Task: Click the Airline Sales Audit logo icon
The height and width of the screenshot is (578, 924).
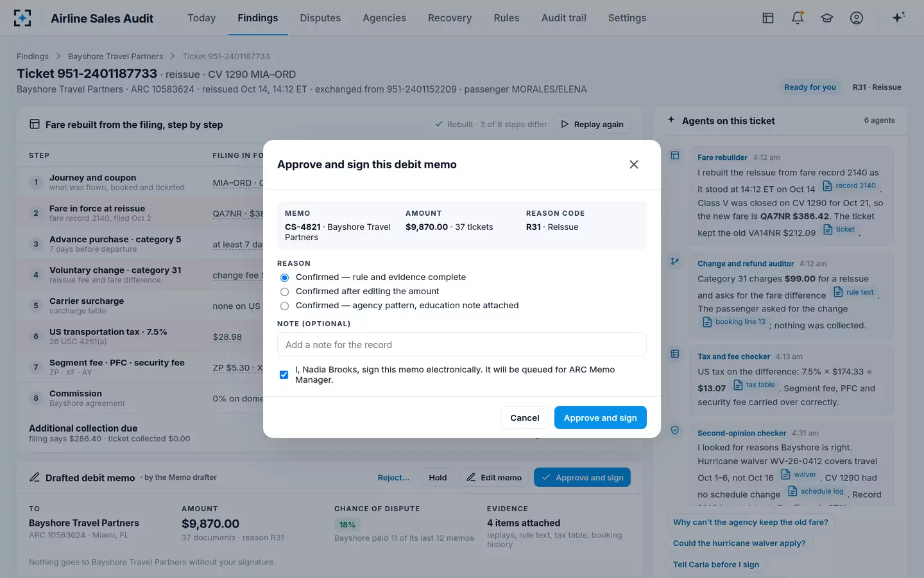Action: tap(22, 18)
